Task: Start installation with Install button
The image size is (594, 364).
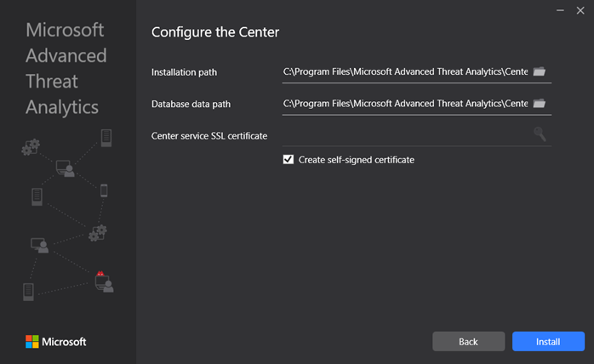Action: pyautogui.click(x=548, y=341)
